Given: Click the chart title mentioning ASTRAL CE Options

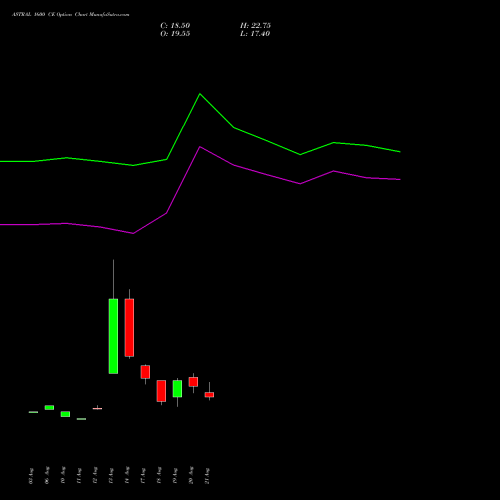Looking at the screenshot, I should point(70,15).
